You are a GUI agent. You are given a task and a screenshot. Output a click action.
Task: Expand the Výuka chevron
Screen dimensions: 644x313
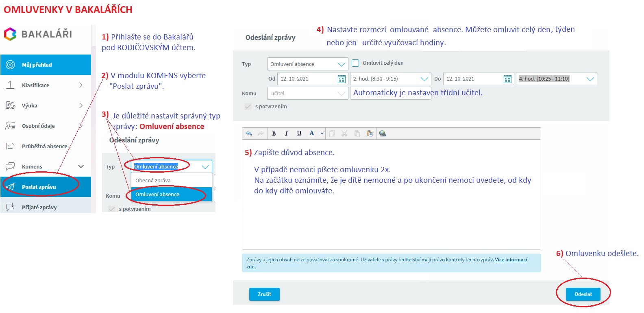tap(80, 105)
